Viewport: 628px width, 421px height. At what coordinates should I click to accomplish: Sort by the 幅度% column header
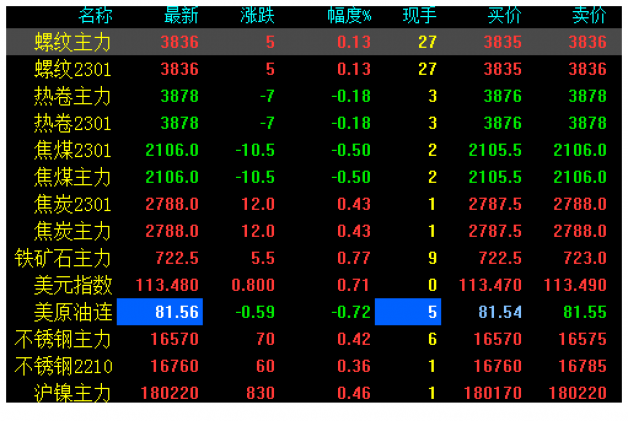[349, 15]
